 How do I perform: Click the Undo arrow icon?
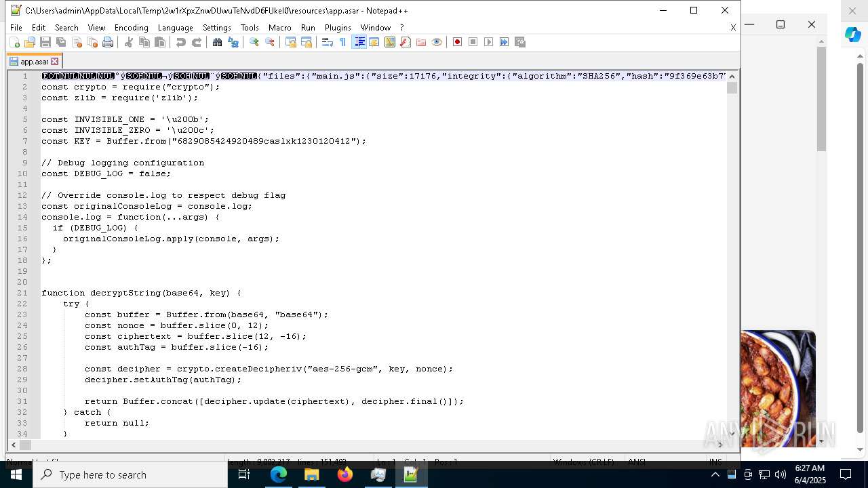coord(180,42)
